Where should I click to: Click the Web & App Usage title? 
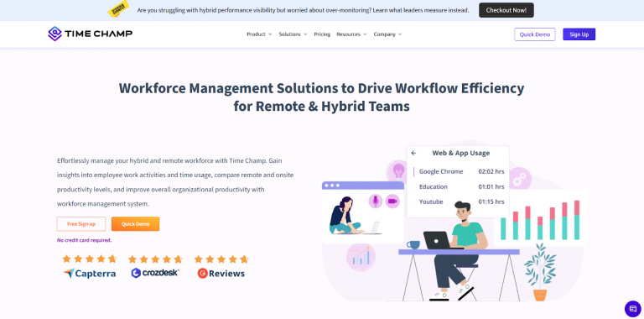point(461,153)
